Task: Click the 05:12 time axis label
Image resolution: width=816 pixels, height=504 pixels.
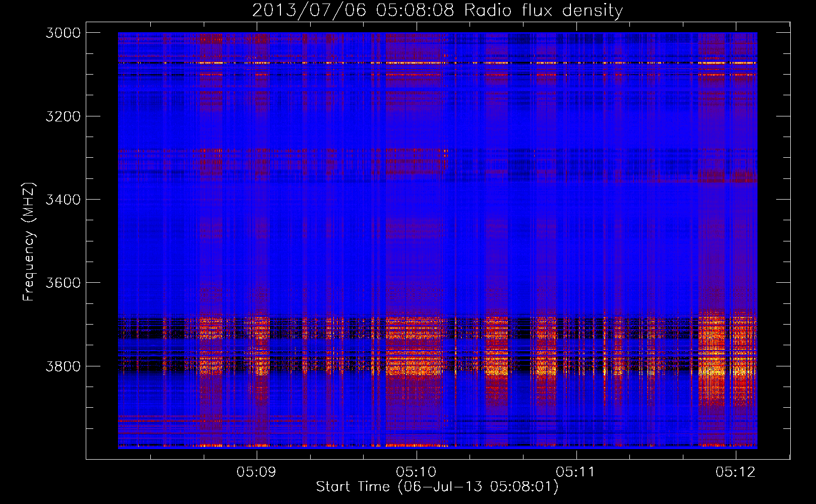Action: coord(736,472)
